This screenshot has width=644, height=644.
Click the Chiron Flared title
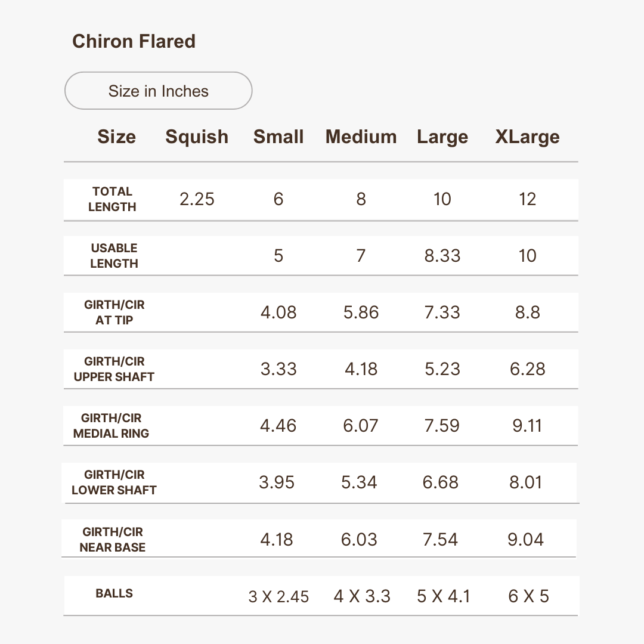134,41
